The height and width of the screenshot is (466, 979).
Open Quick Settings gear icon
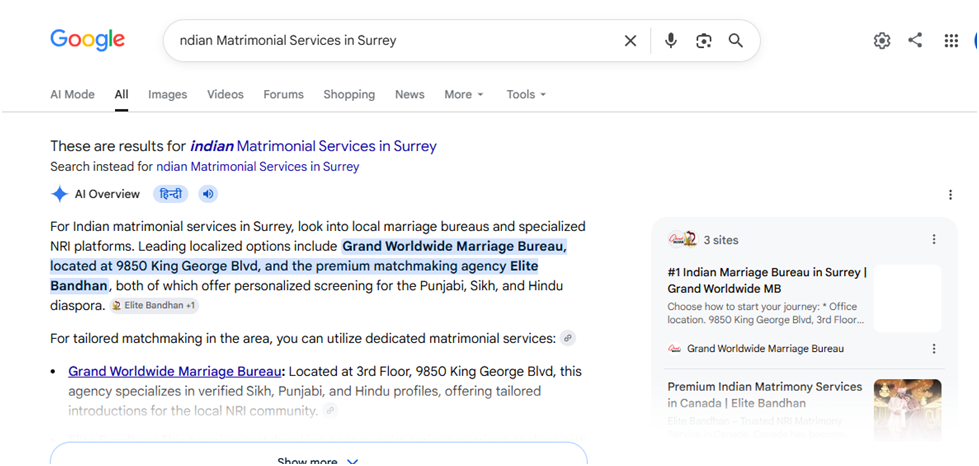[882, 41]
